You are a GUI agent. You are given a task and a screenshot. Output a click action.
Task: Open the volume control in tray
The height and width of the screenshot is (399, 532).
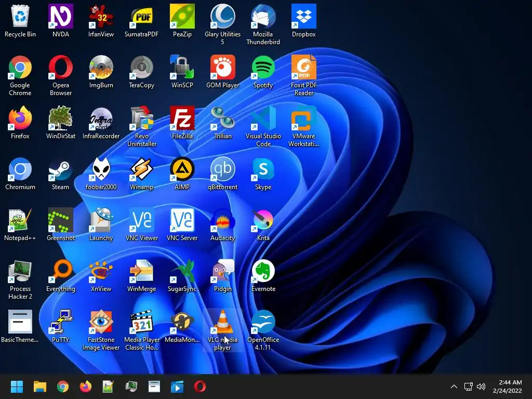tap(481, 387)
